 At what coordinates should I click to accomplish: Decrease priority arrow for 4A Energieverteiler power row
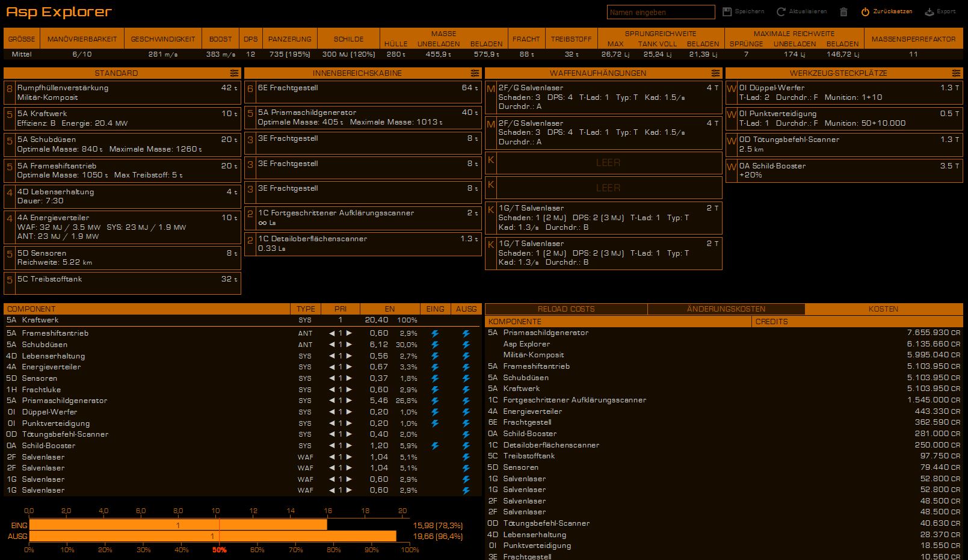pos(331,367)
